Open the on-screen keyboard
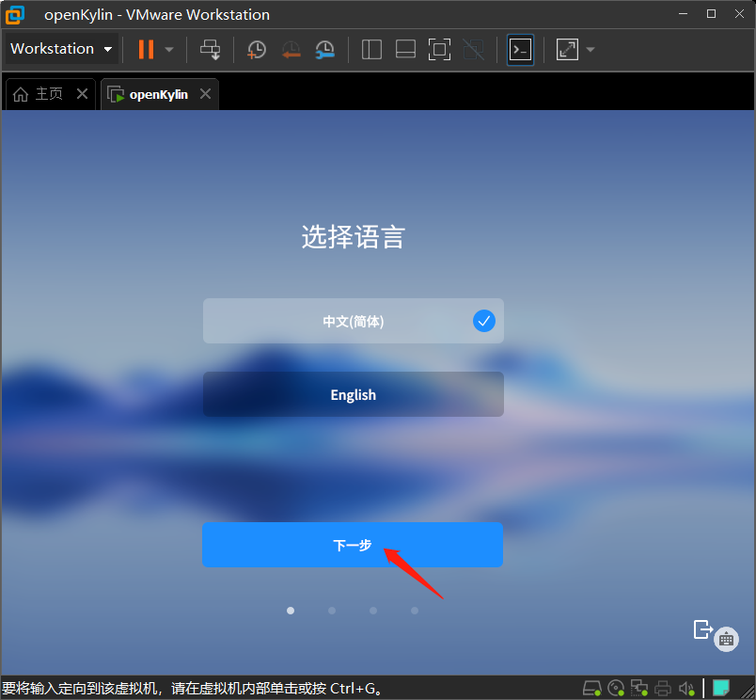756x700 pixels. click(726, 639)
